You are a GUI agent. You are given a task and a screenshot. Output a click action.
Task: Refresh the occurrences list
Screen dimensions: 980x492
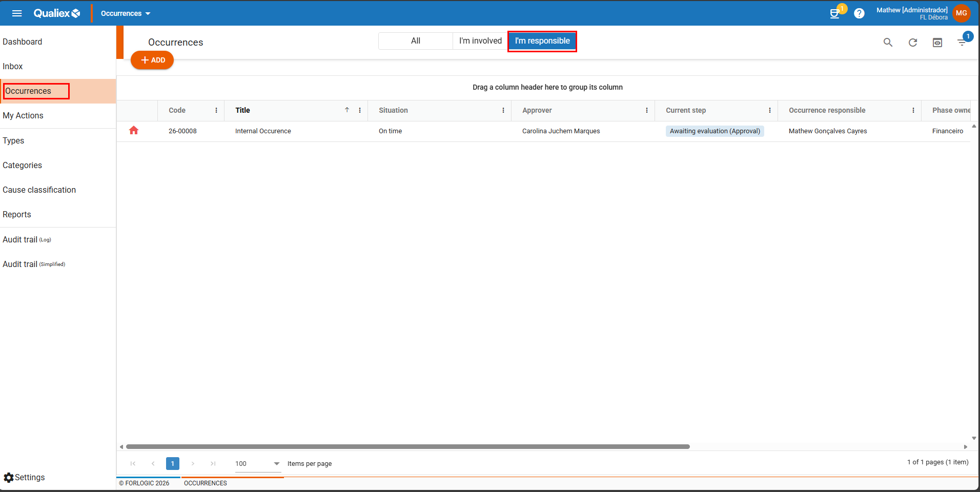(x=912, y=43)
